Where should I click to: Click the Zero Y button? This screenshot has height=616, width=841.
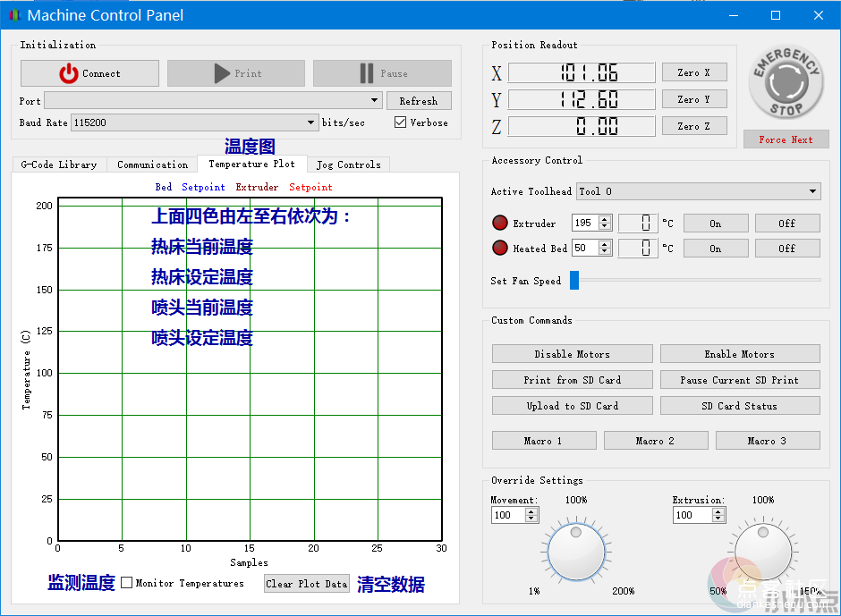pyautogui.click(x=694, y=99)
